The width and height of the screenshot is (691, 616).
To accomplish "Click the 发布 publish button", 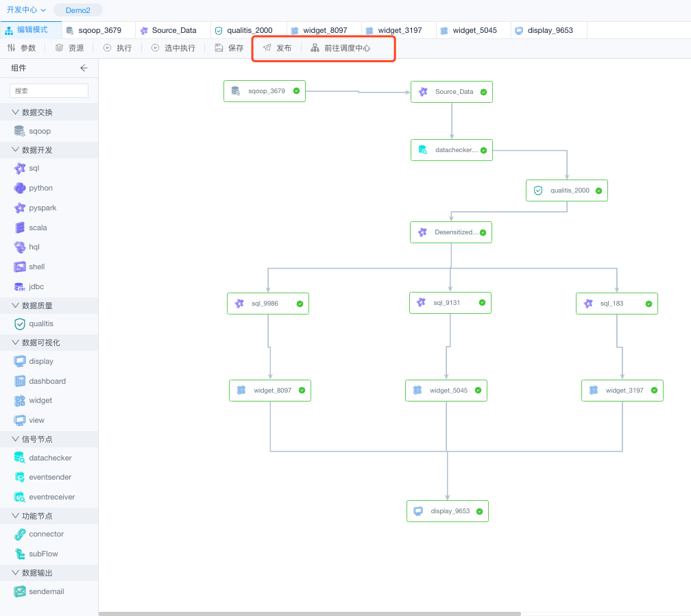I will click(278, 48).
